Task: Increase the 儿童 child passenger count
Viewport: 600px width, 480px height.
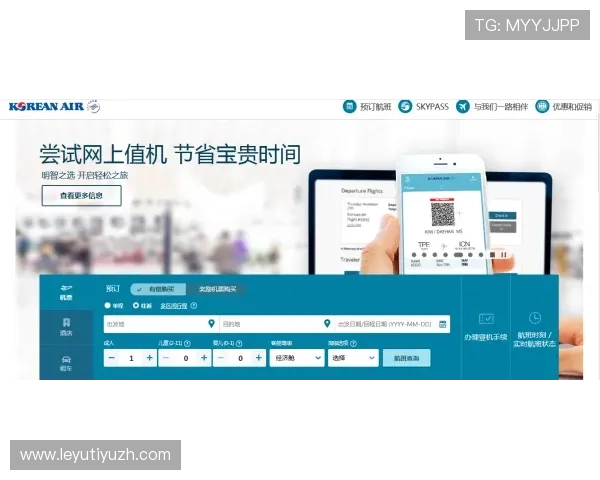Action: click(204, 358)
